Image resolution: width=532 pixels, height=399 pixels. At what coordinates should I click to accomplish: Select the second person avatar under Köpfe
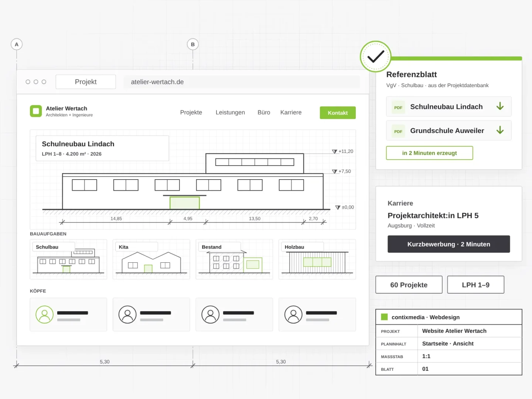pos(127,314)
